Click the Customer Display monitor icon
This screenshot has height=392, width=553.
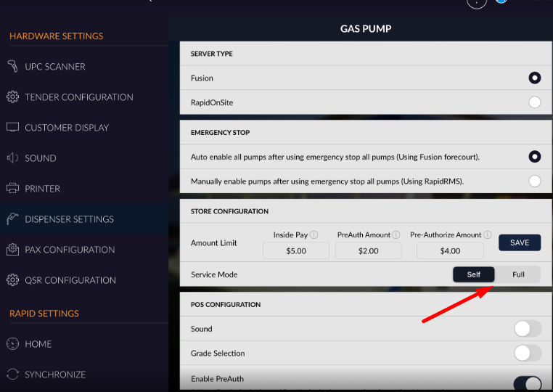(x=12, y=128)
